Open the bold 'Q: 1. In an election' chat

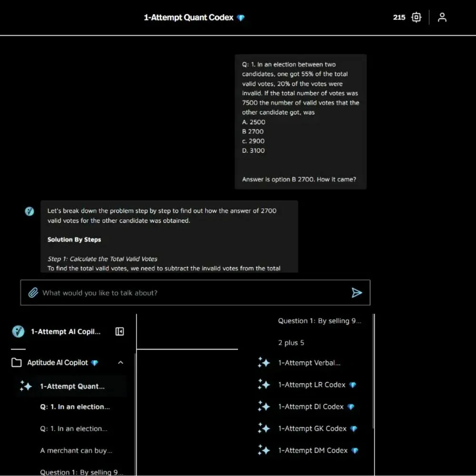pyautogui.click(x=75, y=407)
